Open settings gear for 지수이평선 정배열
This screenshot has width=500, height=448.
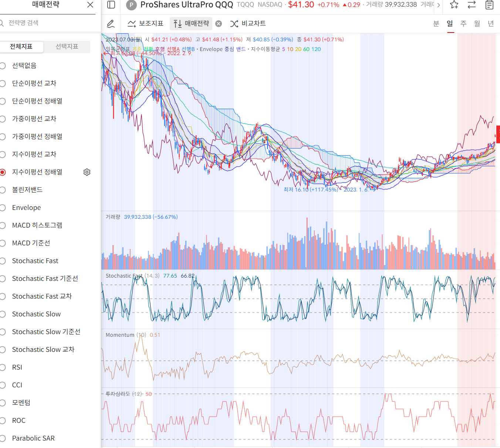(87, 172)
